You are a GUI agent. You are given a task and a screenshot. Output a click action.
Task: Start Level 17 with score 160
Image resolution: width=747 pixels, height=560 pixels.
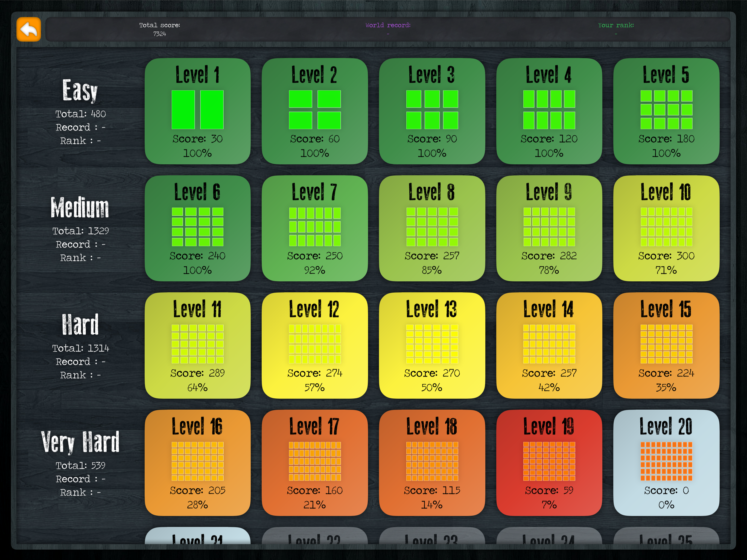point(314,463)
